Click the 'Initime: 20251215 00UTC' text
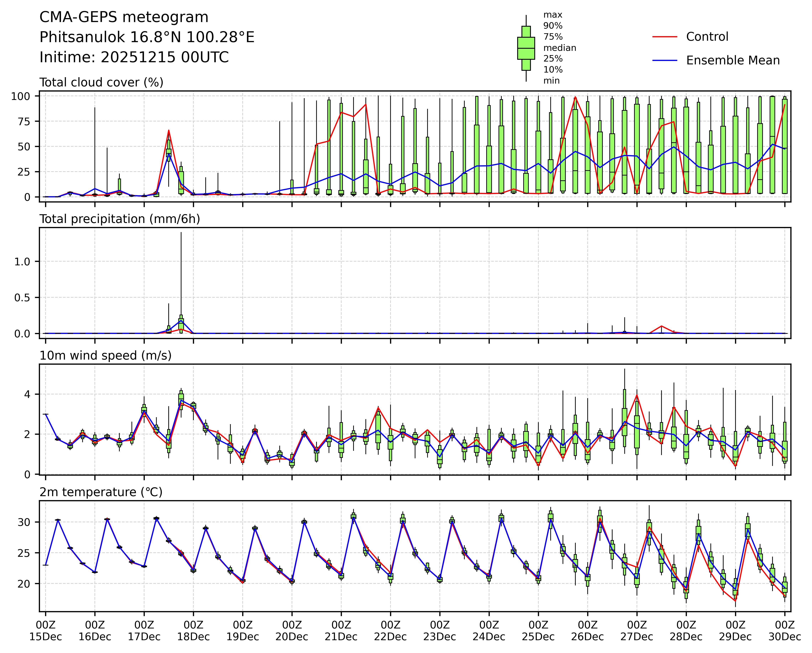This screenshot has height=653, width=812. pyautogui.click(x=134, y=57)
